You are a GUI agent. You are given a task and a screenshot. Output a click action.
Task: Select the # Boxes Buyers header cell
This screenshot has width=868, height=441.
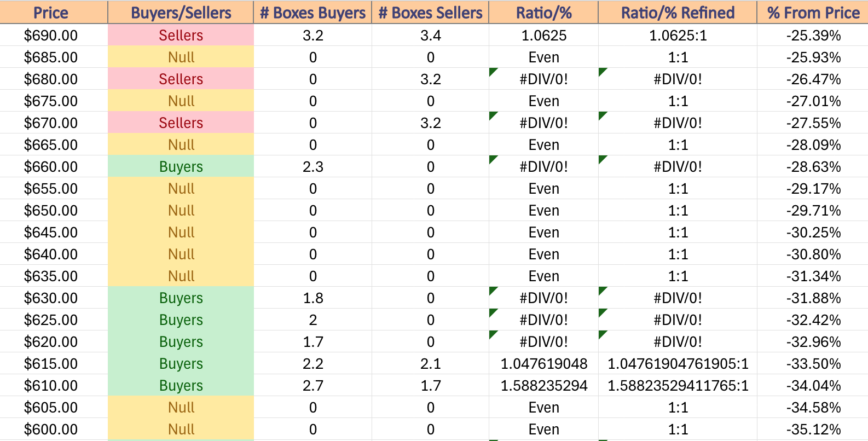[313, 12]
